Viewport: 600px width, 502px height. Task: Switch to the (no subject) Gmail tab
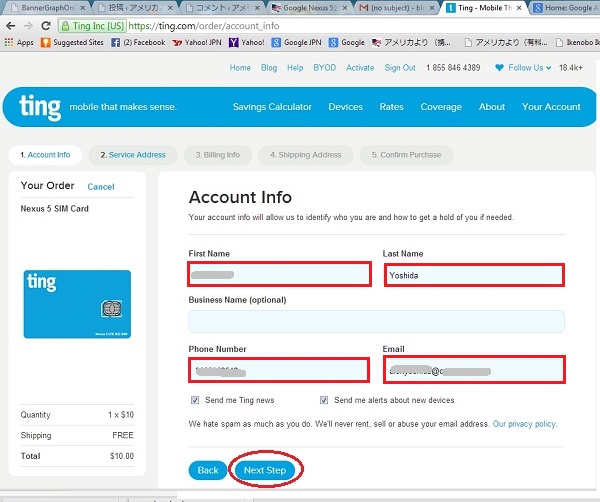click(396, 8)
